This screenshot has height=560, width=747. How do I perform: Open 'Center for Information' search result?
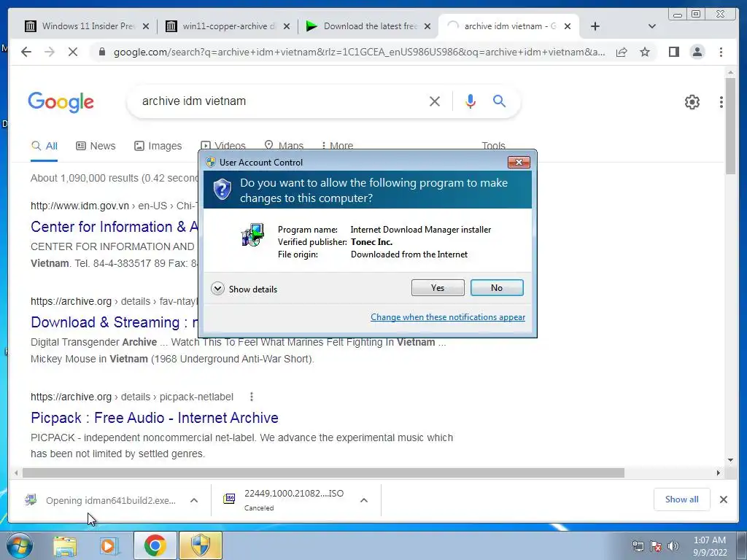(115, 227)
